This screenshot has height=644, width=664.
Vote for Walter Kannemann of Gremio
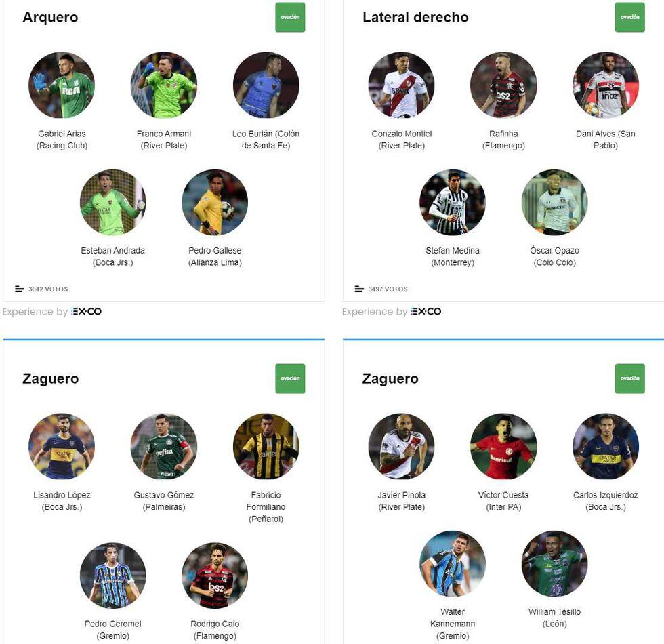coord(453,564)
